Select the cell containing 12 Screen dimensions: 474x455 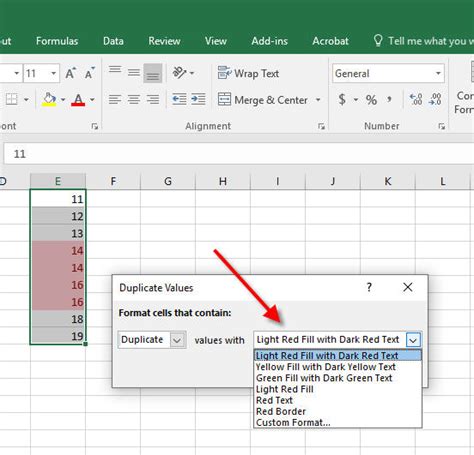point(58,216)
